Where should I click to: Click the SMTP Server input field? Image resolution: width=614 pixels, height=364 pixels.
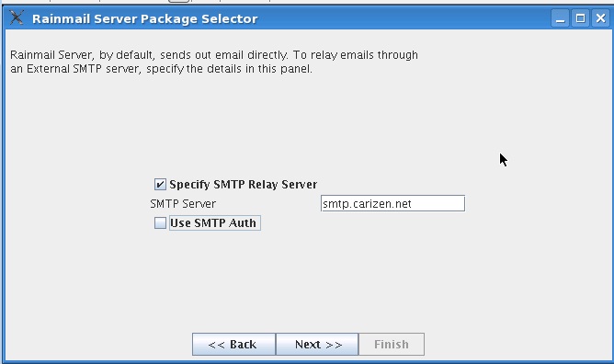392,203
